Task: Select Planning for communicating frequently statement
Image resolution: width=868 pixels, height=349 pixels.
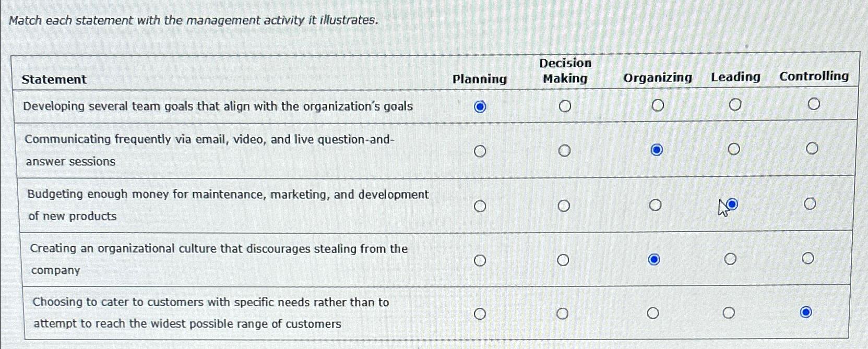Action: tap(480, 151)
